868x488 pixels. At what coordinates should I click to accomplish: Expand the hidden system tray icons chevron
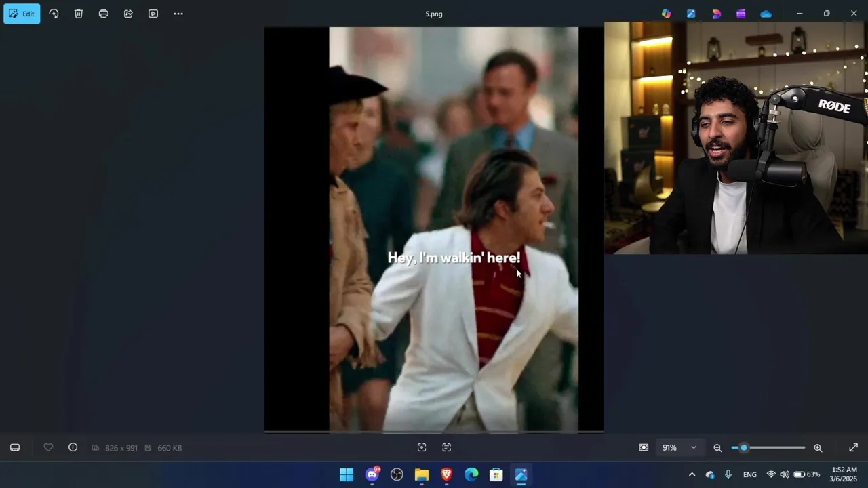pyautogui.click(x=692, y=474)
